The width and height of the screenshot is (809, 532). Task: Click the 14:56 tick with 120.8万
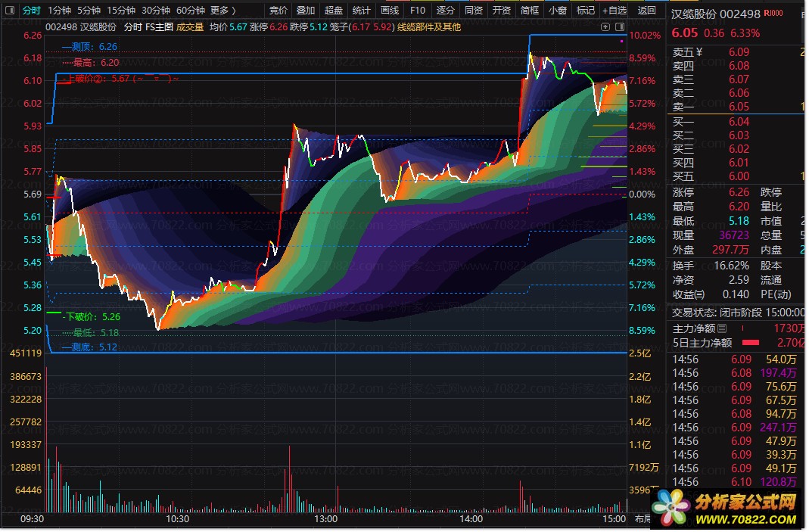(735, 483)
